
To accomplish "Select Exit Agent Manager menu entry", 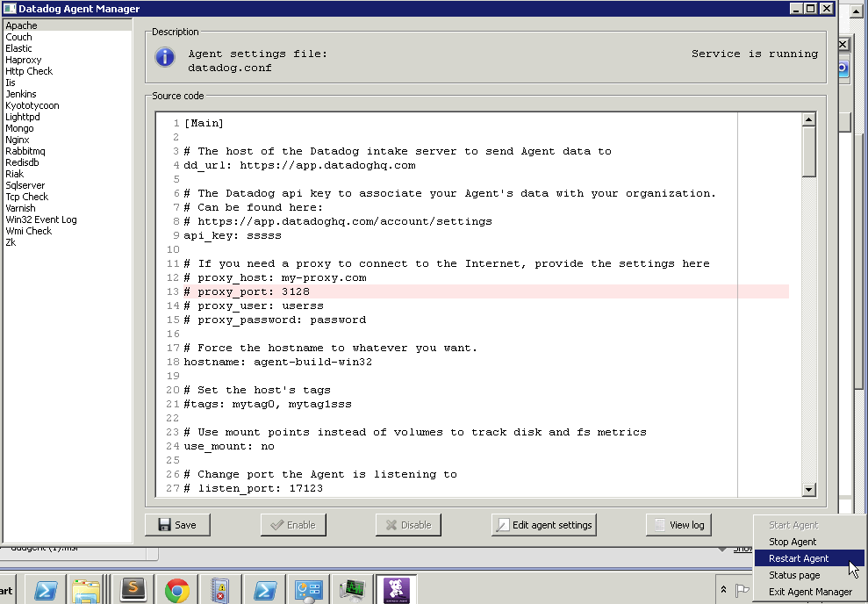I will click(x=810, y=592).
